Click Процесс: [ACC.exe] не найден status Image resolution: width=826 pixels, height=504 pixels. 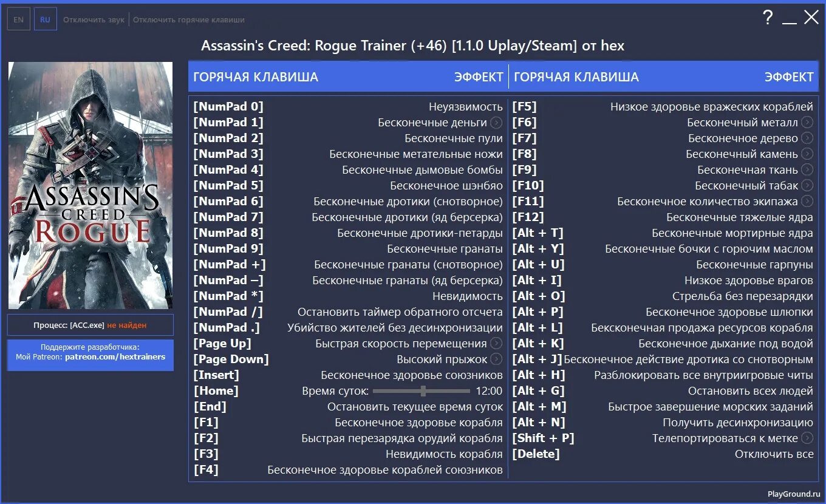pos(90,325)
